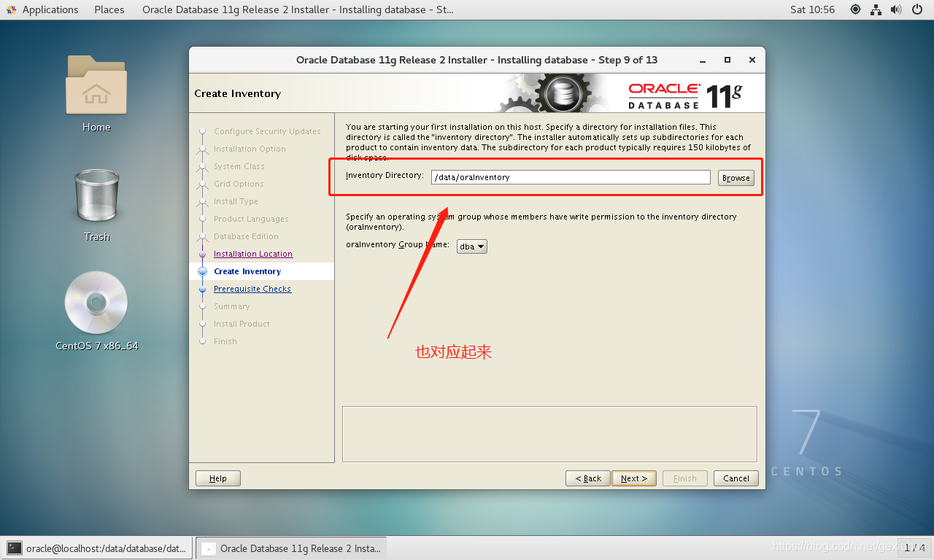934x560 pixels.
Task: Minimize the Oracle installer window
Action: (x=703, y=60)
